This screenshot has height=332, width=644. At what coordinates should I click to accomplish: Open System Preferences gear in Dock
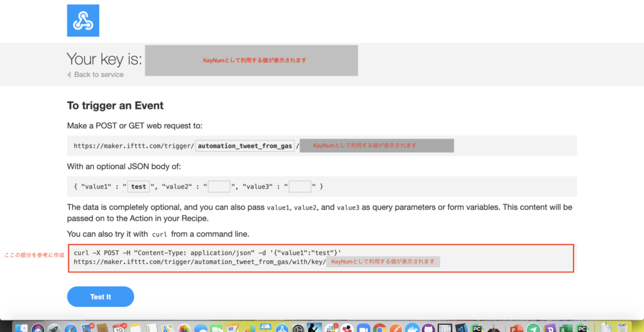click(299, 328)
